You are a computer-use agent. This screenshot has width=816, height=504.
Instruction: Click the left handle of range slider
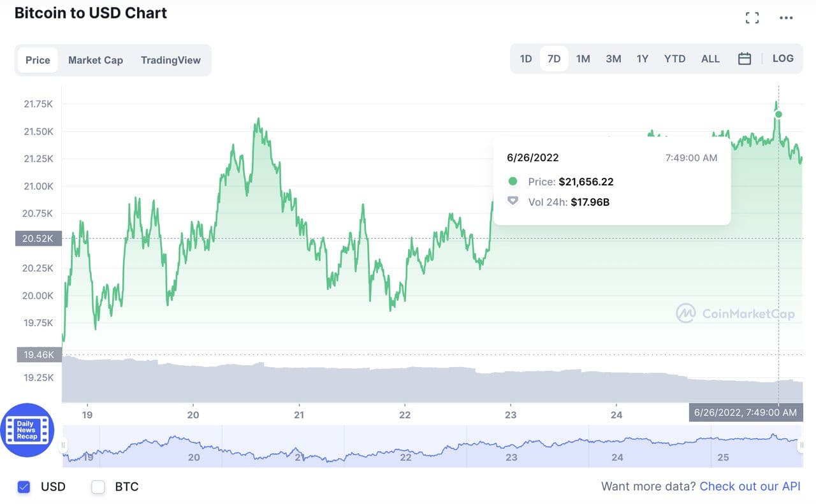[x=63, y=445]
